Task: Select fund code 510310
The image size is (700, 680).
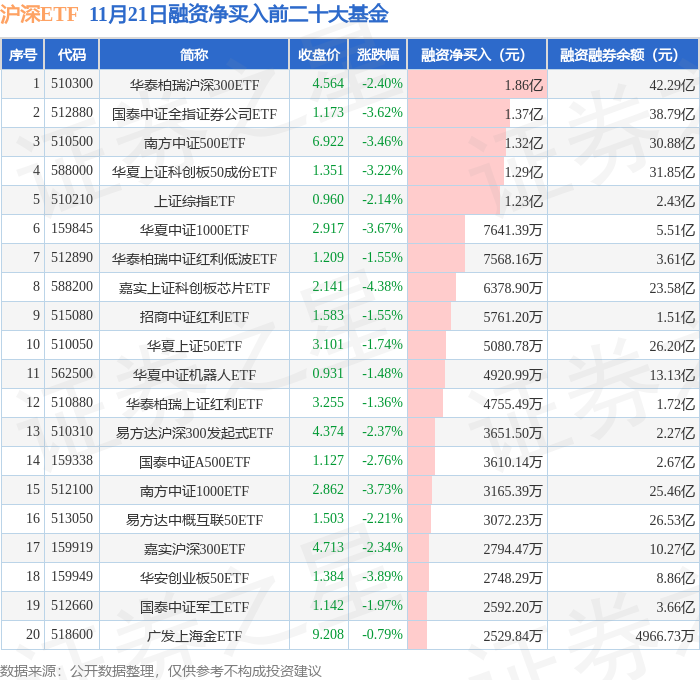Action: (71, 432)
